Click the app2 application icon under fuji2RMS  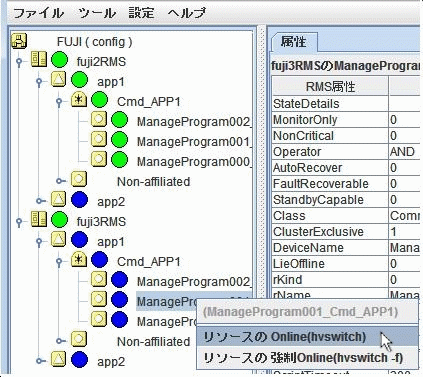click(59, 199)
